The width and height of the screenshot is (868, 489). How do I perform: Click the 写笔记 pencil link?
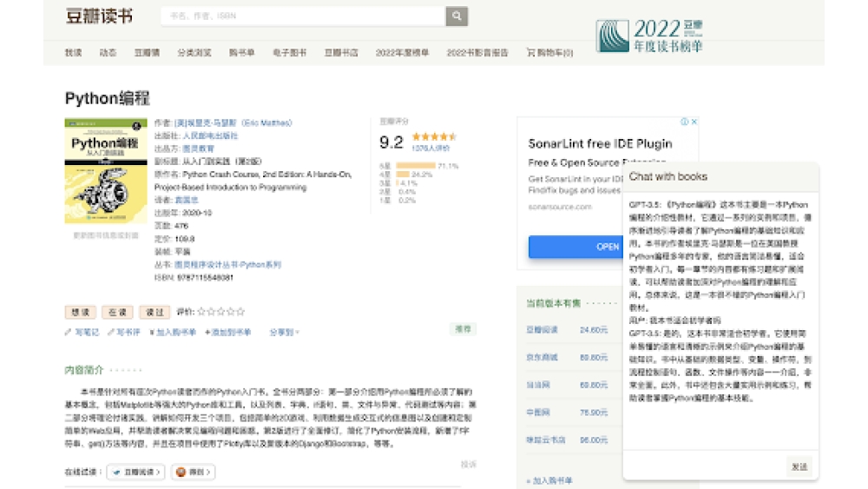(x=82, y=333)
